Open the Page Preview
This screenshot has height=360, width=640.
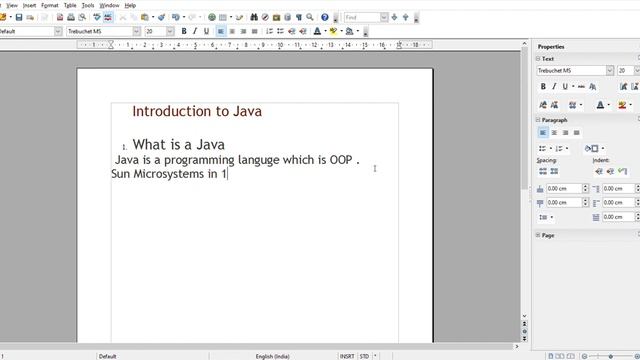[82, 17]
